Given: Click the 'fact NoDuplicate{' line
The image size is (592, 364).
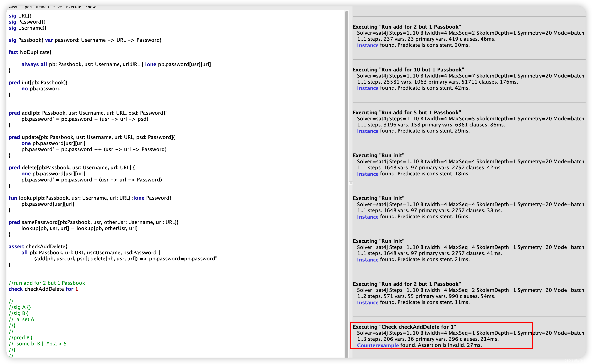Looking at the screenshot, I should click(30, 52).
